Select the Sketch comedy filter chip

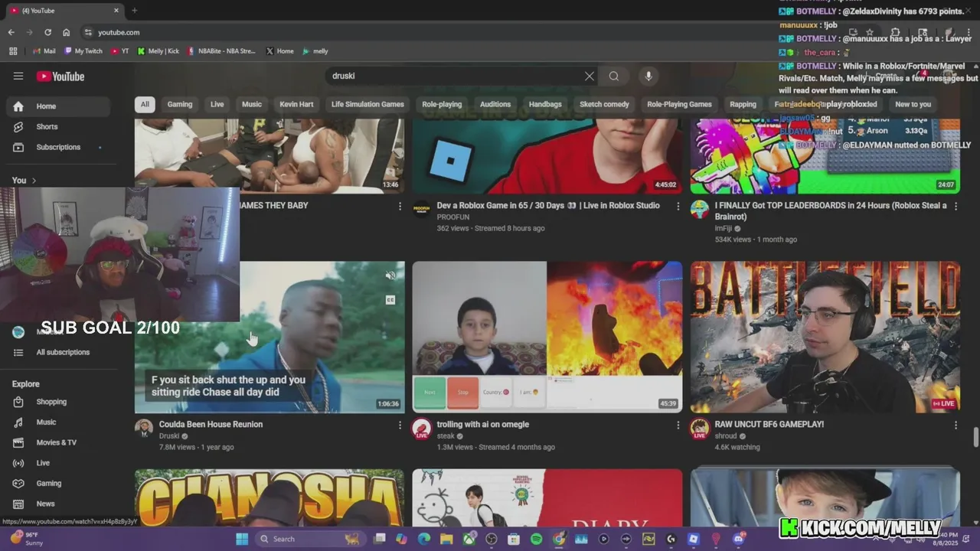click(x=604, y=104)
